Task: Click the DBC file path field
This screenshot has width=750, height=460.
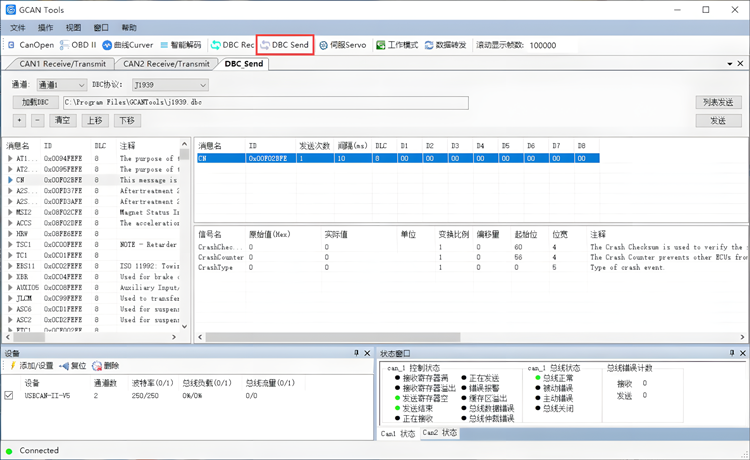Action: coord(265,102)
